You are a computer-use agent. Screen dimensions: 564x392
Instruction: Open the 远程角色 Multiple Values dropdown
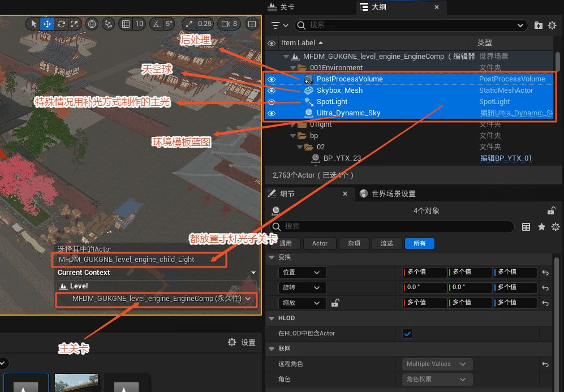436,364
